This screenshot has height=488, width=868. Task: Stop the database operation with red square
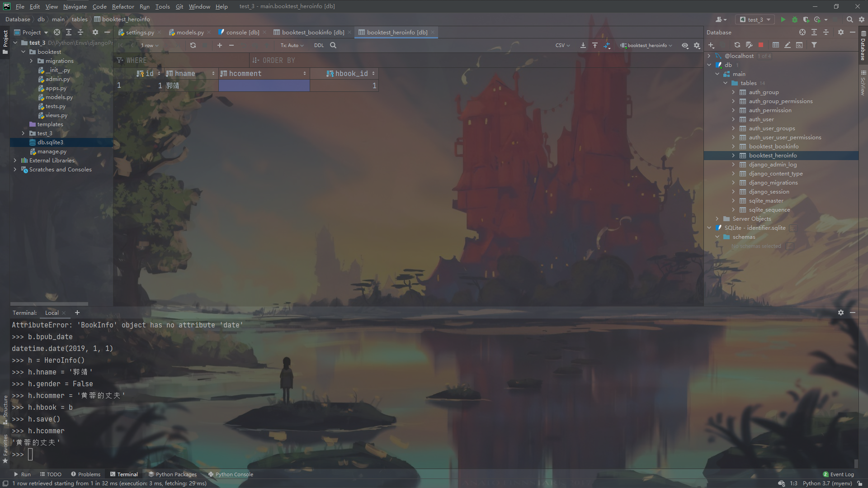click(761, 45)
